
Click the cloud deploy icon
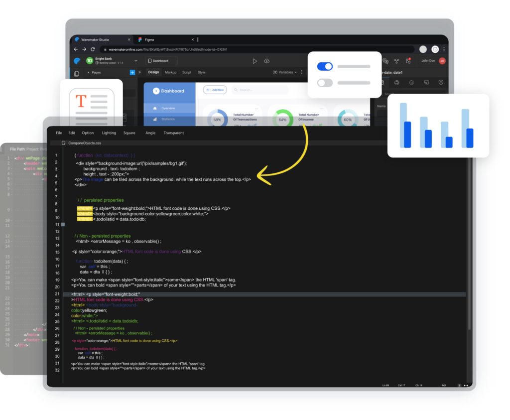click(x=267, y=61)
